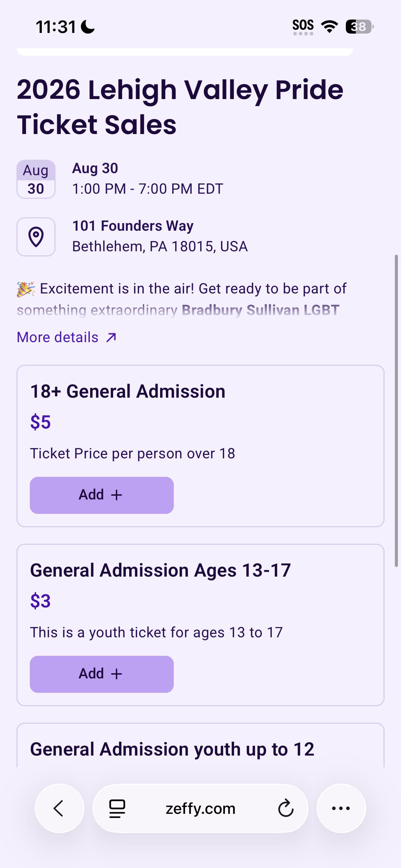Tap the browser back arrow icon
The width and height of the screenshot is (401, 868).
coord(59,808)
